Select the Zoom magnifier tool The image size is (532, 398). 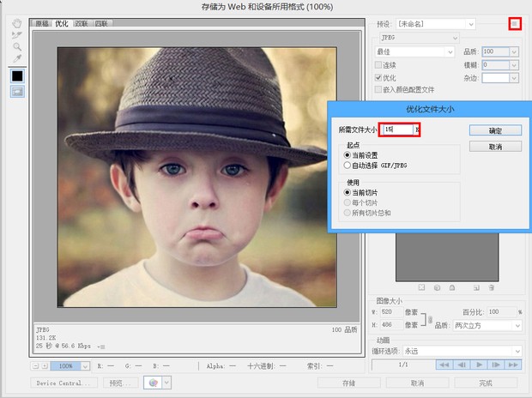coord(17,47)
